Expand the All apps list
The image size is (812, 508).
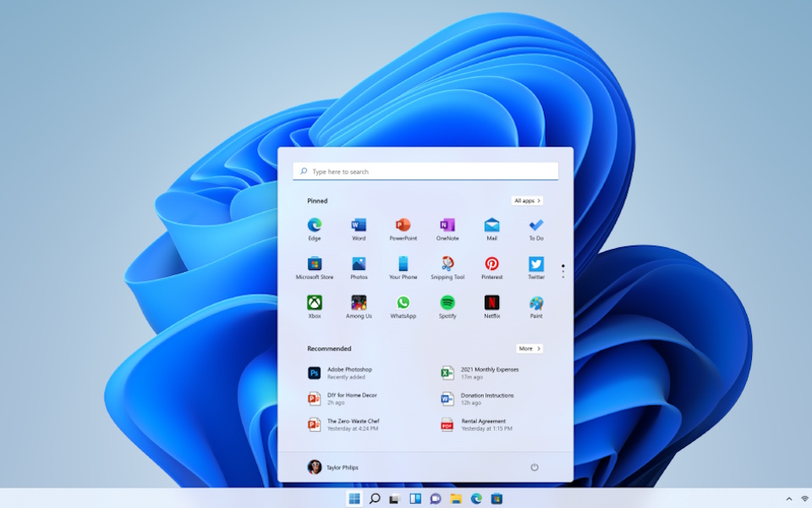tap(527, 201)
